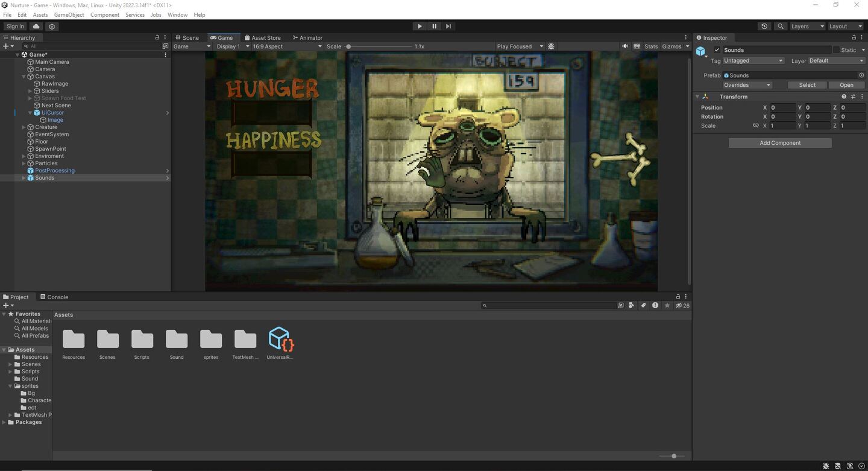Open the Play Focused dropdown
The height and width of the screenshot is (471, 868).
(x=520, y=46)
